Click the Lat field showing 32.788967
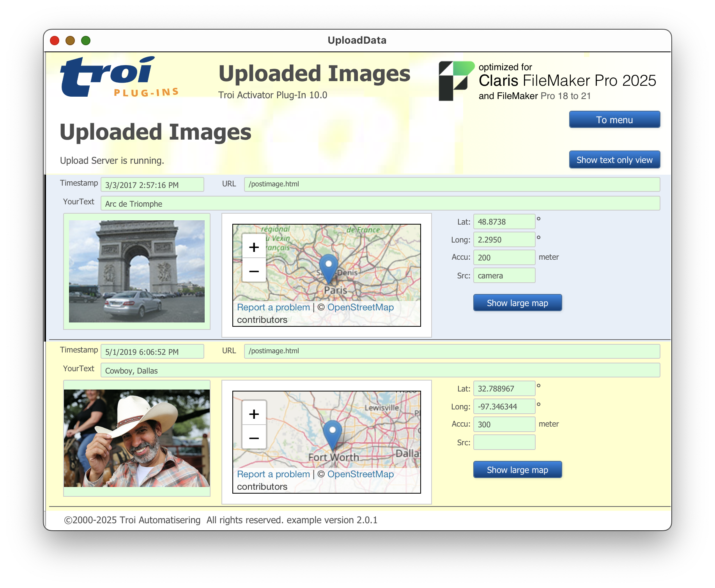715x588 pixels. point(504,388)
